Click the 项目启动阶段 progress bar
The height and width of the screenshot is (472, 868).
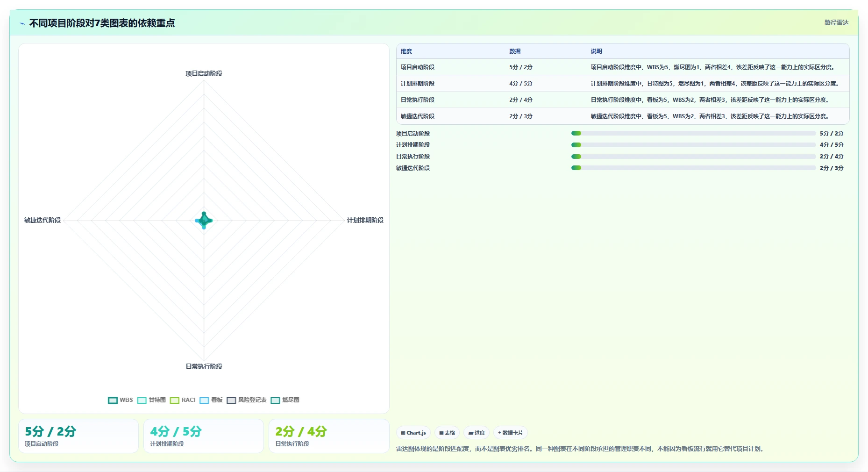click(693, 133)
